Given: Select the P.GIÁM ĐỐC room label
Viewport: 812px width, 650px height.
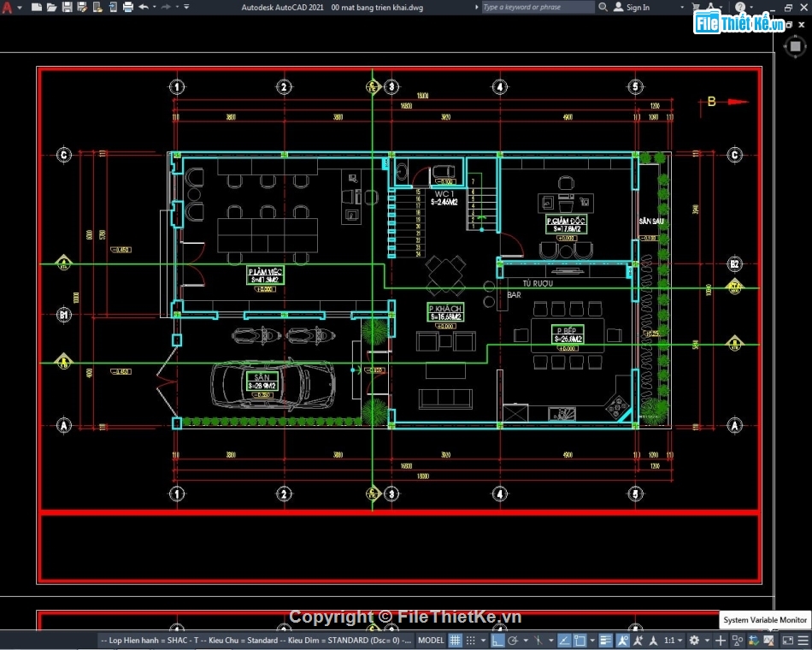Looking at the screenshot, I should click(x=566, y=224).
